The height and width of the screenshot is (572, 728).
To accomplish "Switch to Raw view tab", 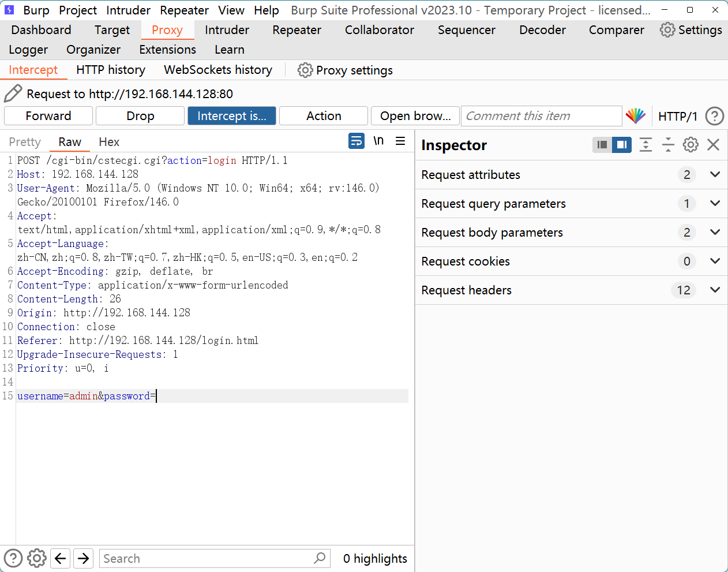I will [x=70, y=142].
